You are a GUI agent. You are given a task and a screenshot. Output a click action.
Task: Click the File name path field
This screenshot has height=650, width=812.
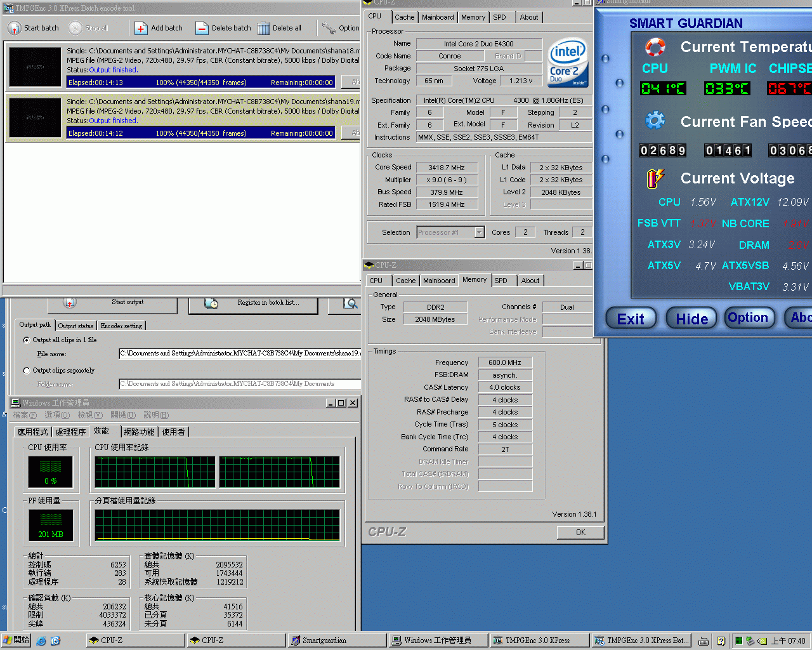pos(240,354)
